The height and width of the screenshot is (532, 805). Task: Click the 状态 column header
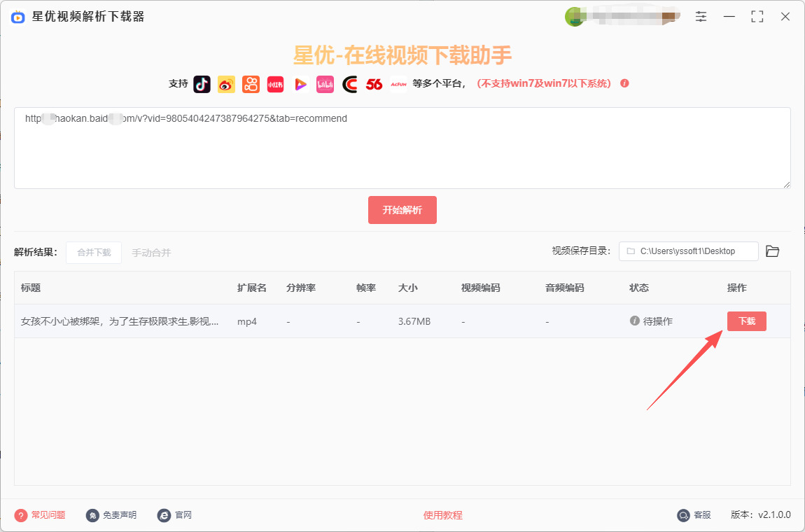point(639,288)
